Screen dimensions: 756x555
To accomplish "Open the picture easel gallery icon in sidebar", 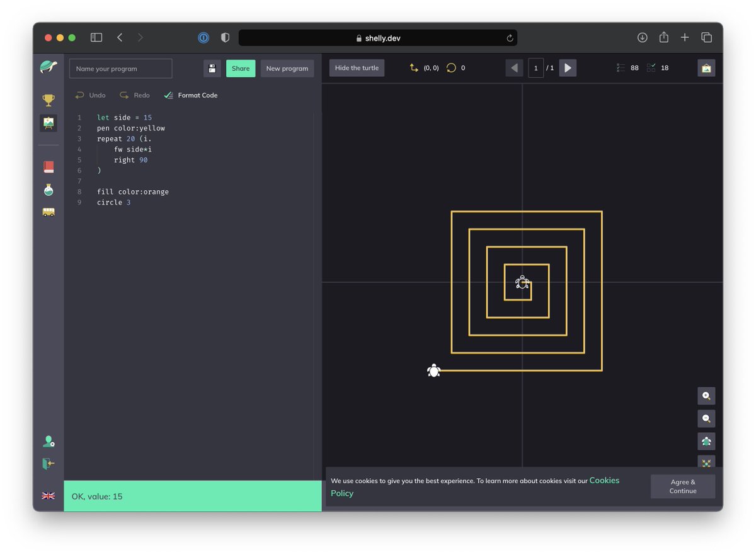I will tap(49, 123).
